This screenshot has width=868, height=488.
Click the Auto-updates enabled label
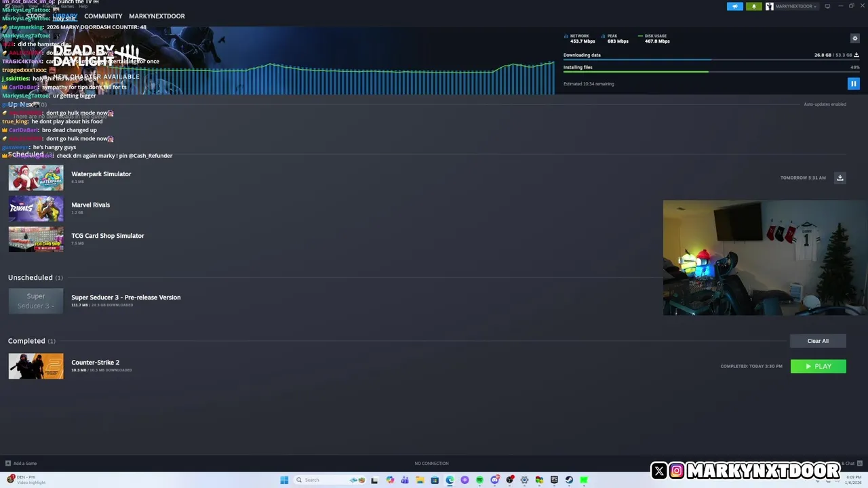tap(825, 104)
